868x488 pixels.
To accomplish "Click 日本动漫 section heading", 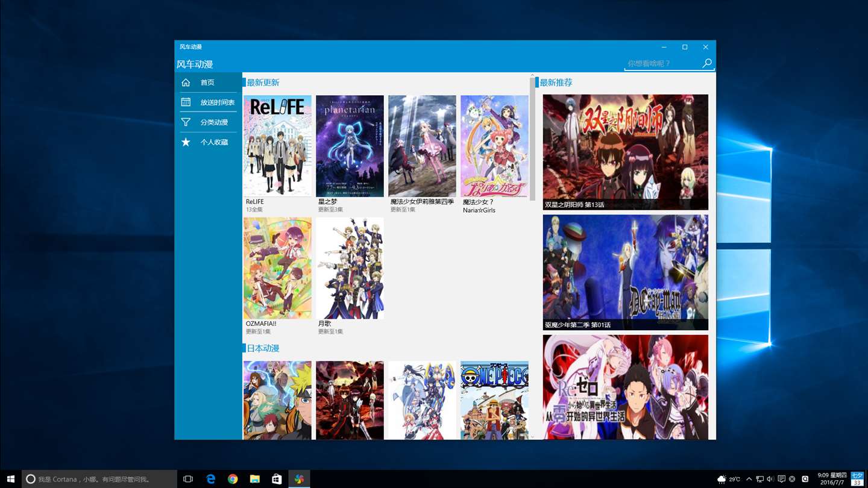I will 263,348.
